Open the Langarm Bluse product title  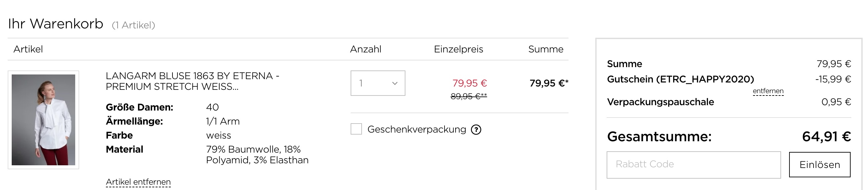pos(192,81)
